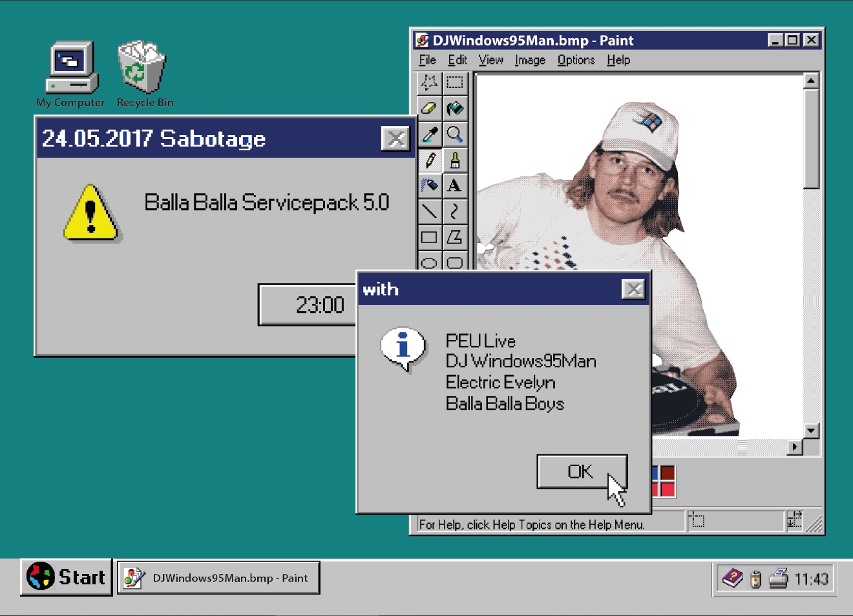853x616 pixels.
Task: Click the DJWindows95Man.bmp - Paint taskbar button
Action: 218,578
